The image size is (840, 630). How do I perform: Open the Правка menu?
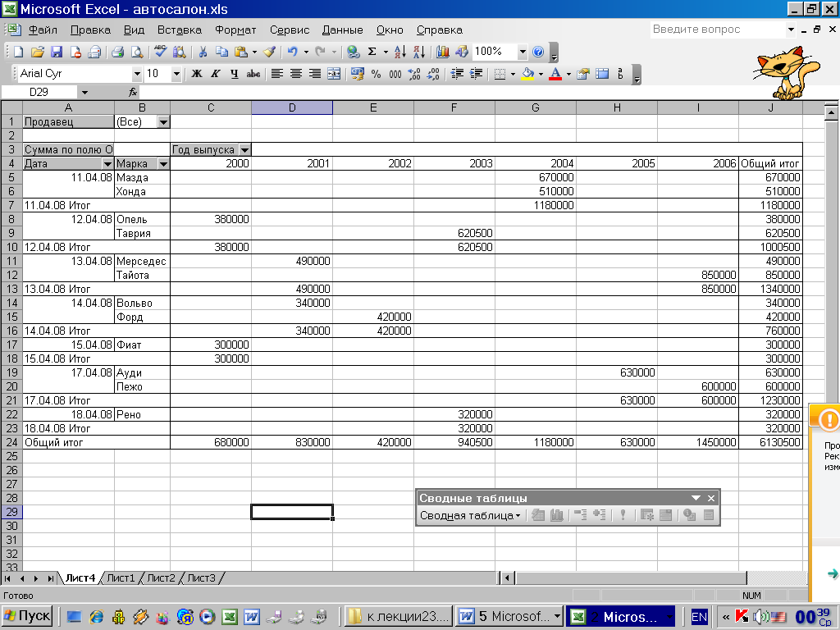[90, 30]
